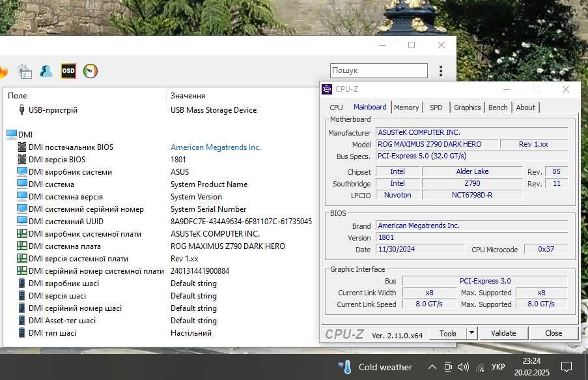
Task: Click into the Пошук search field
Action: tap(379, 70)
